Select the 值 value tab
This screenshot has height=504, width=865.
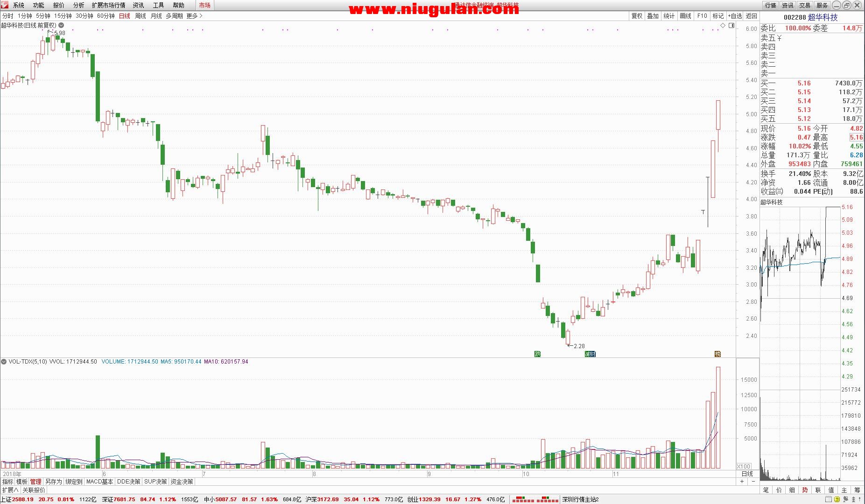[831, 490]
